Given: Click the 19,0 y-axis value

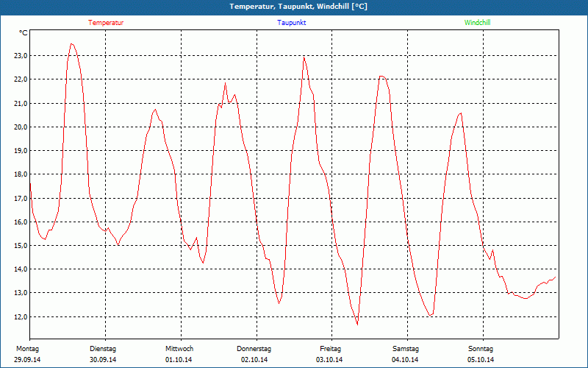Looking at the screenshot, I should 21,151.
